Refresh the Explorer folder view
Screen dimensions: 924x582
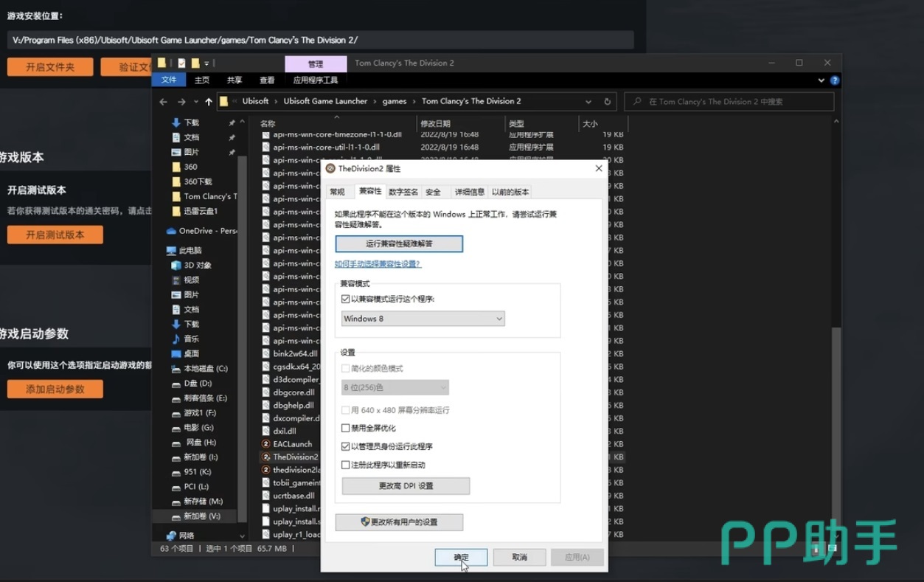coord(608,102)
